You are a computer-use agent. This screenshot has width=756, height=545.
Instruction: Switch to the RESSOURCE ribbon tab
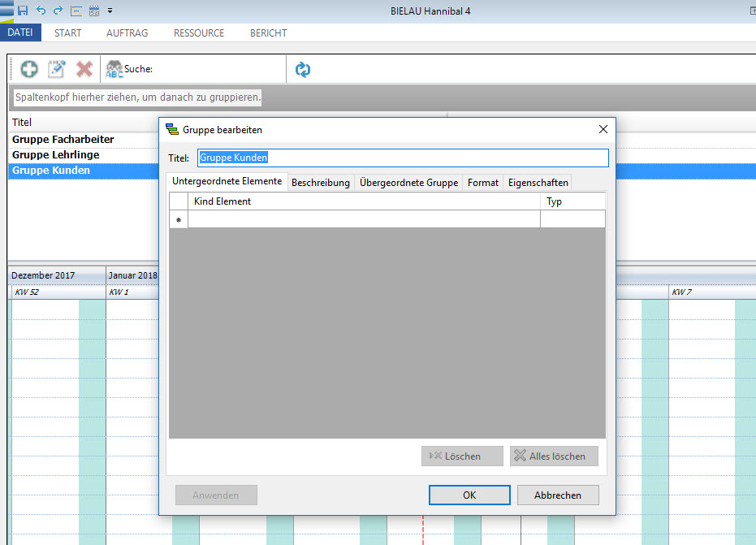(x=199, y=33)
